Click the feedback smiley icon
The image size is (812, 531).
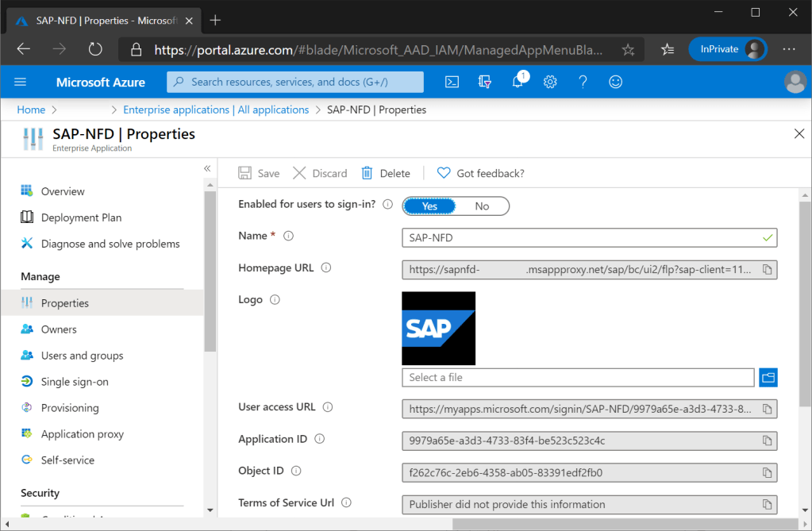[x=615, y=82]
